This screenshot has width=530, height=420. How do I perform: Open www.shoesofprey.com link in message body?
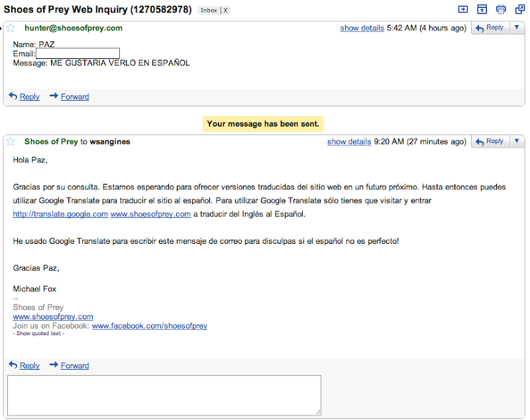coord(150,214)
